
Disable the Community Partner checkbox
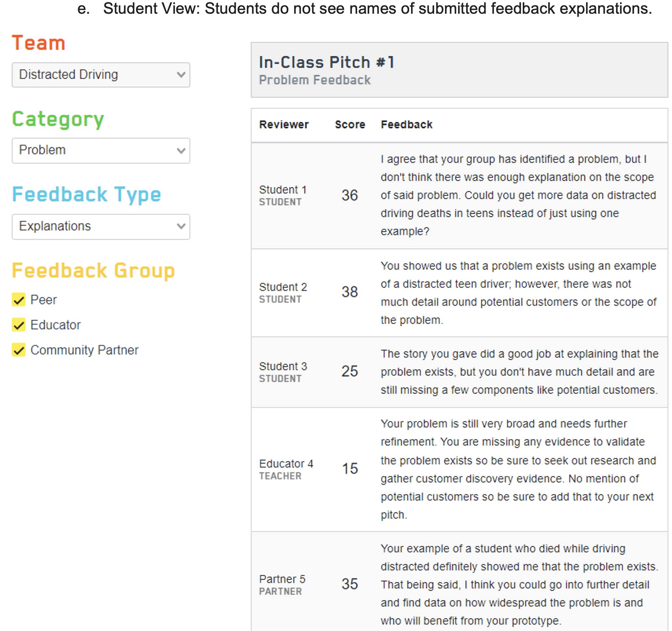pyautogui.click(x=19, y=350)
